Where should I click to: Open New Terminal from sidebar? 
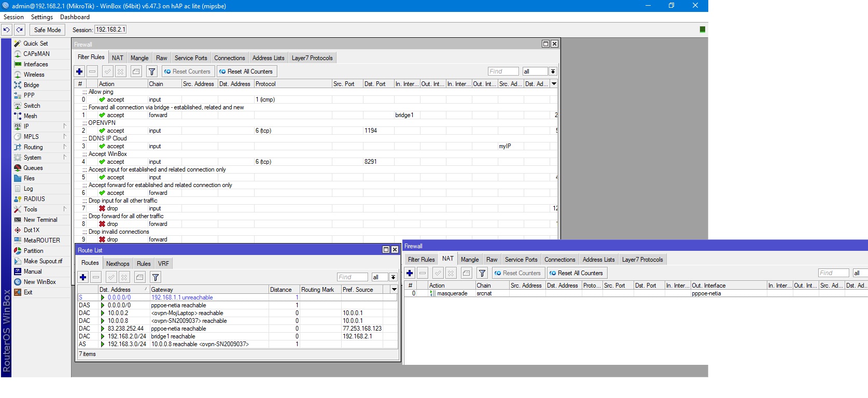tap(40, 220)
